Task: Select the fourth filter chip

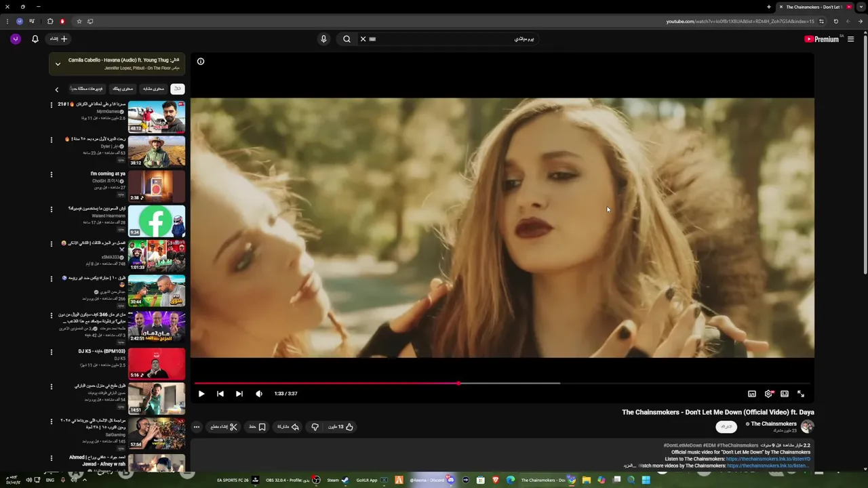Action: (87, 89)
